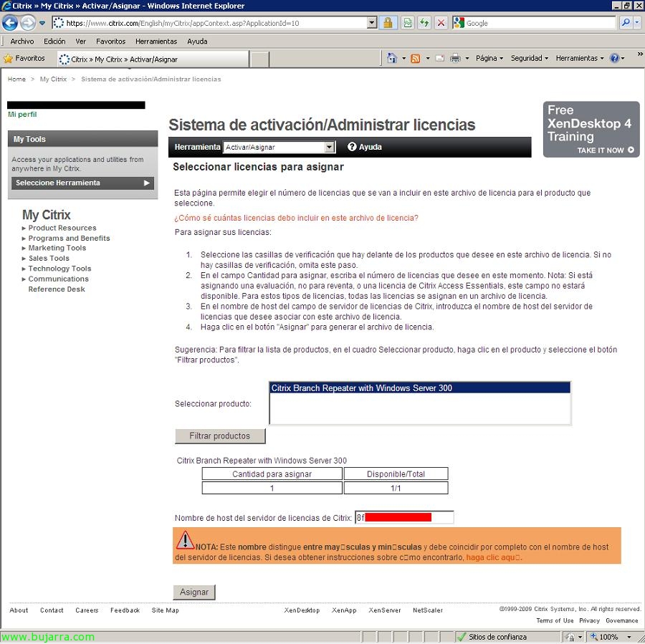Click the Free XenDesktop 4 Training banner
Image resolution: width=645 pixels, height=644 pixels.
click(591, 129)
